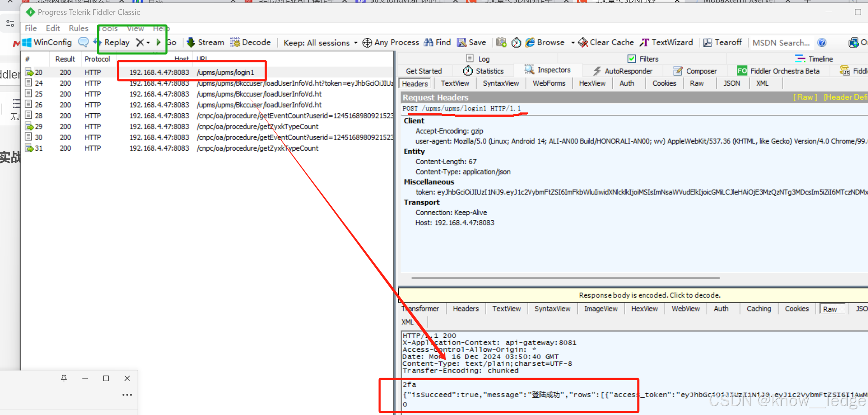Open the Edit menu
868x415 pixels.
53,28
